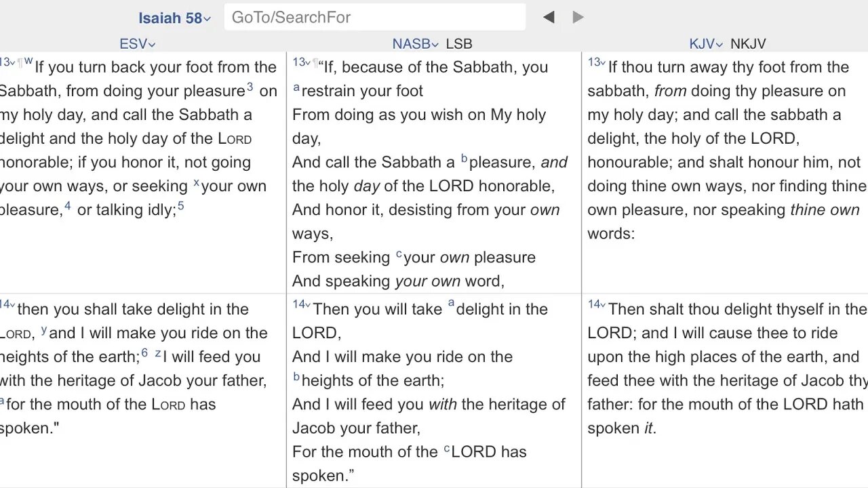Viewport: 868px width, 488px height.
Task: Open verse 14 menu in the NASB column
Action: (x=301, y=304)
